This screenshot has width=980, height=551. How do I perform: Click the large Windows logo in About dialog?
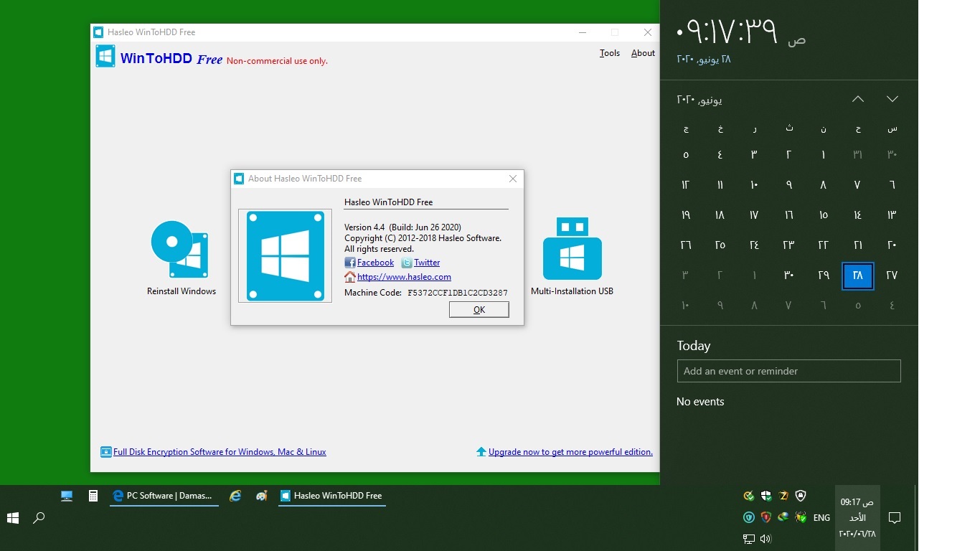click(285, 255)
